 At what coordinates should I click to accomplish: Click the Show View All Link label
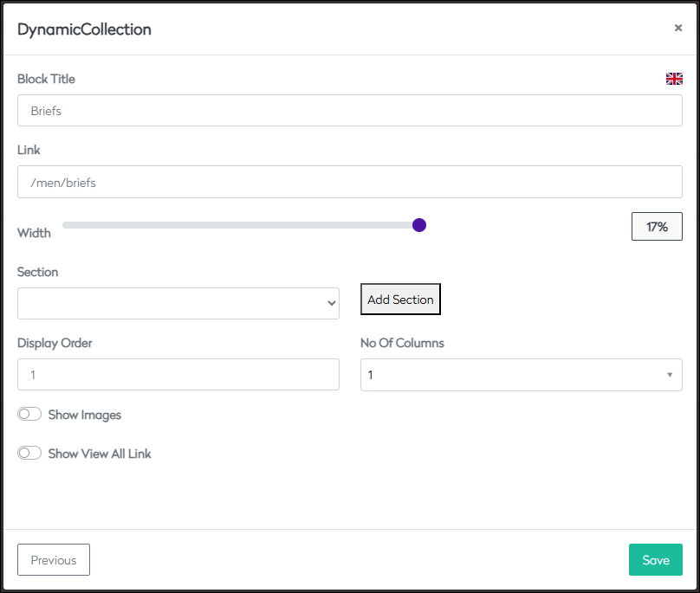coord(100,454)
